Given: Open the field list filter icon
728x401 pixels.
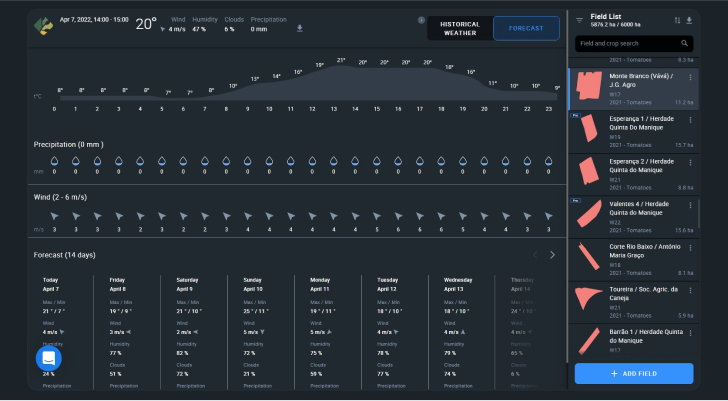Looking at the screenshot, I should pyautogui.click(x=579, y=20).
